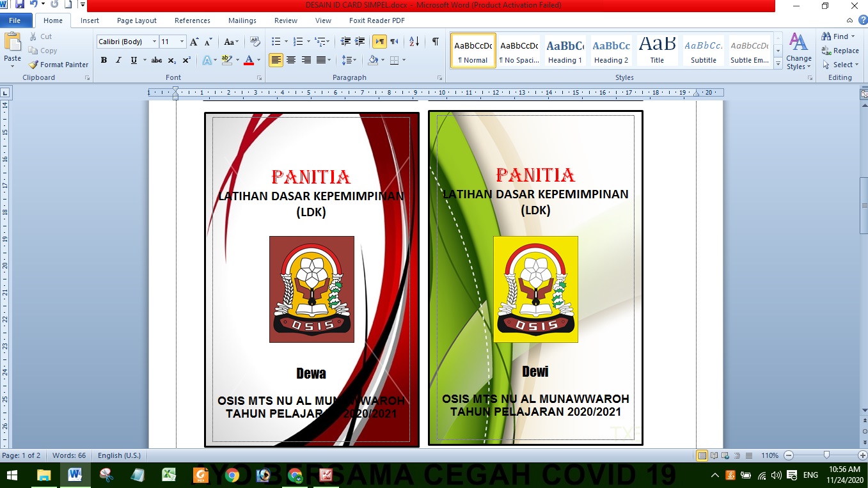Screen dimensions: 868x488
Task: Switch to the Insert tab
Action: [x=90, y=20]
